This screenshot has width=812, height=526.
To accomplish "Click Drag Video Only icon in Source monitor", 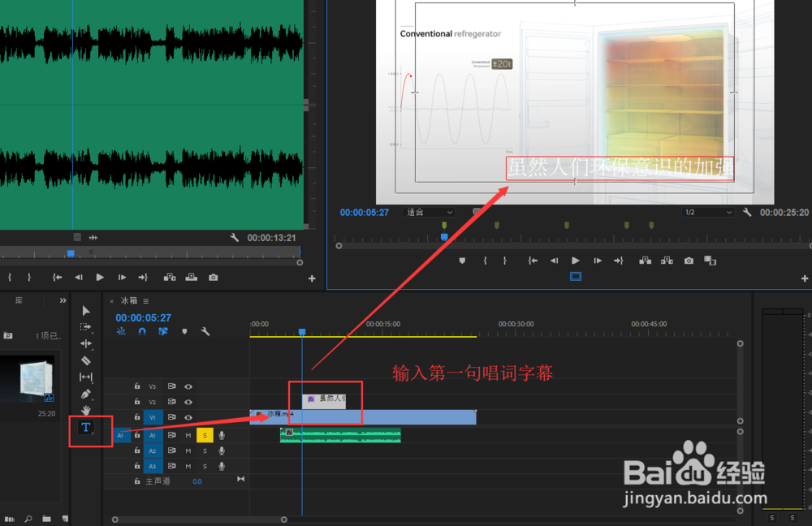I will click(77, 237).
